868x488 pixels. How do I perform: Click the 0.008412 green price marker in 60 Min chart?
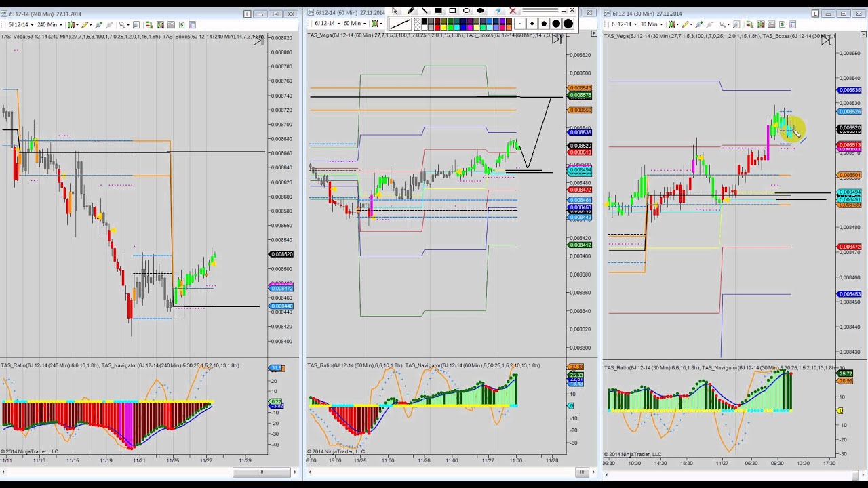tap(580, 245)
